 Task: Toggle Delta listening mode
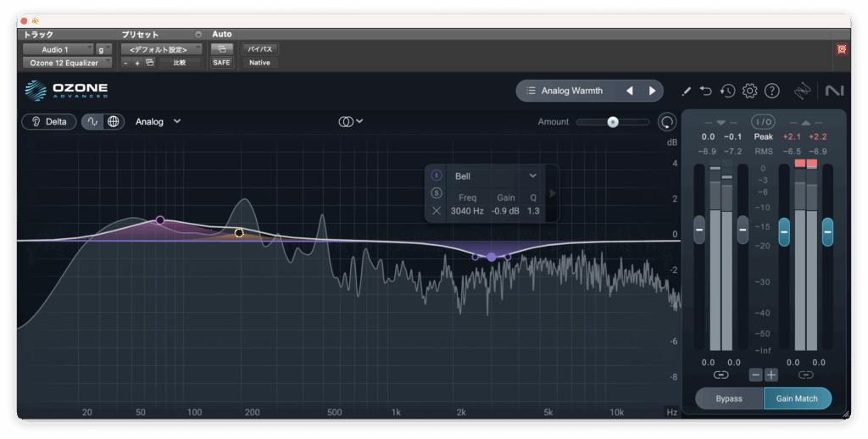(49, 121)
